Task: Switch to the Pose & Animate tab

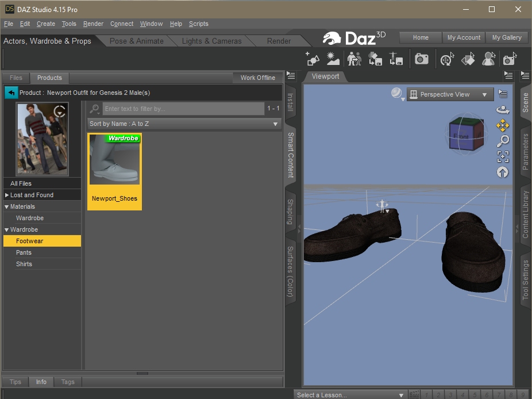Action: 136,41
